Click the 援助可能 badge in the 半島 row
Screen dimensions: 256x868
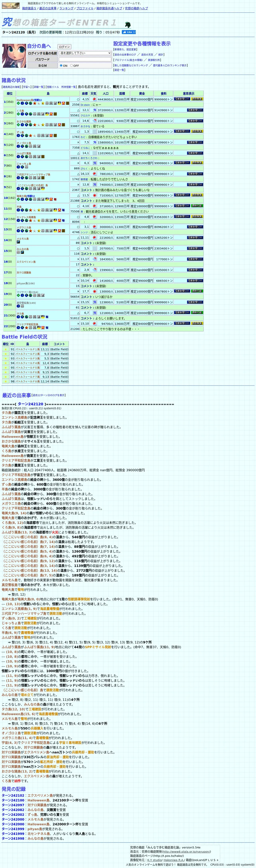coord(197,206)
